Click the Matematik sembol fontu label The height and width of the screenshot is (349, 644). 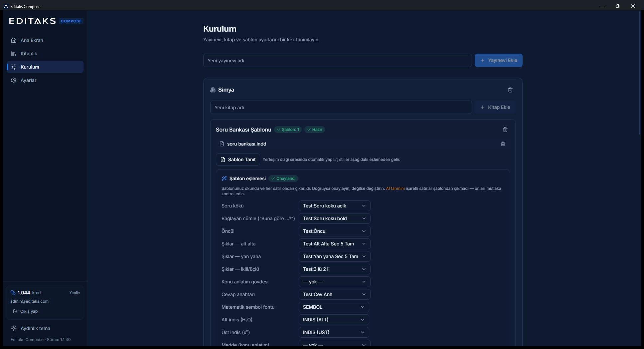(x=248, y=307)
